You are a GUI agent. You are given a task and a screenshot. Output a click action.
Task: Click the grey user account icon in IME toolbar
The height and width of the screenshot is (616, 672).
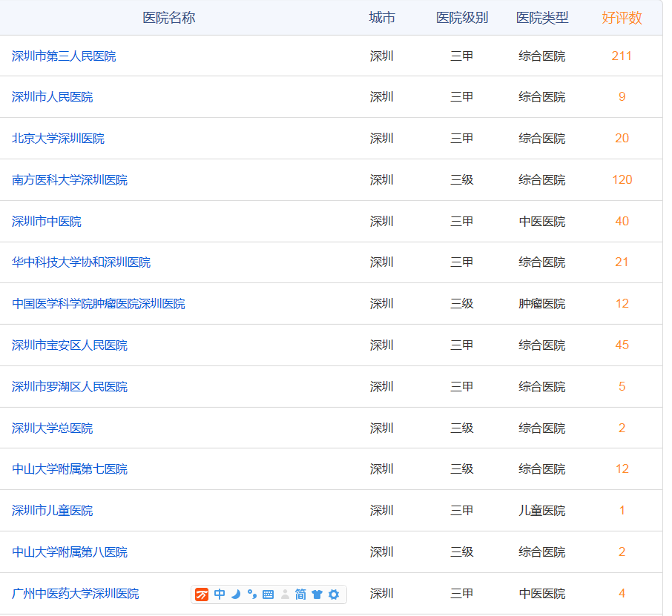285,595
